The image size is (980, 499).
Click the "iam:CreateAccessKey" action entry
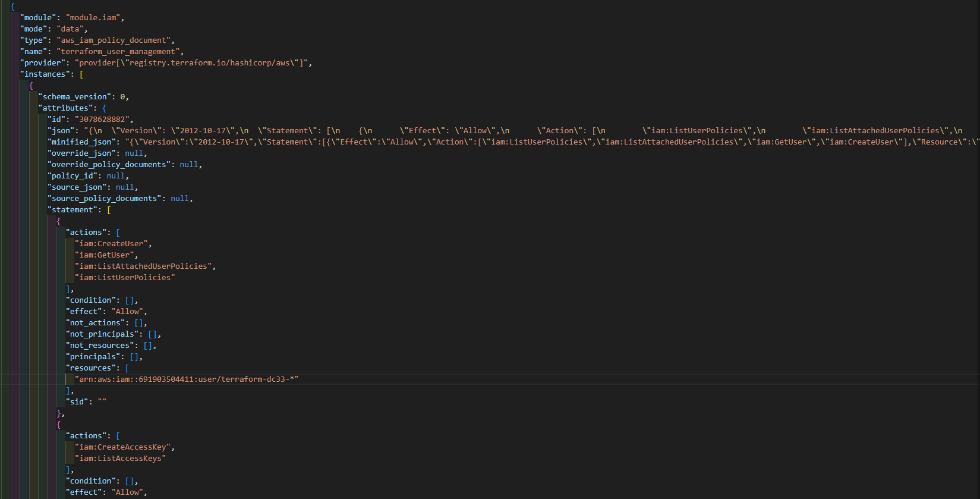click(125, 447)
